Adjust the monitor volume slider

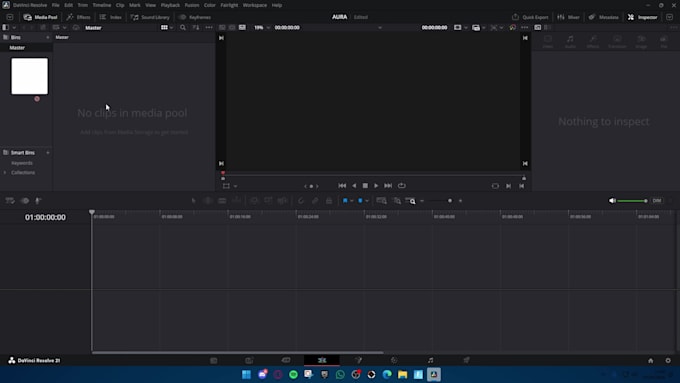tap(632, 201)
